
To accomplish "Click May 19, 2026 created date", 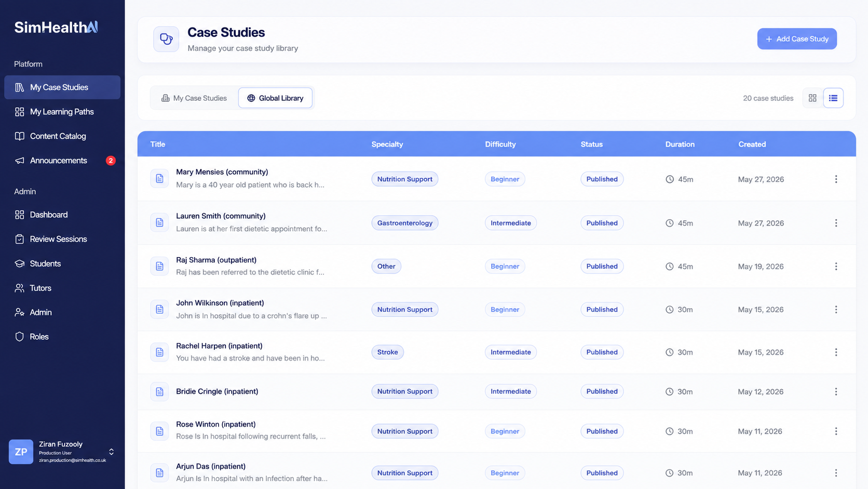I will pos(761,267).
